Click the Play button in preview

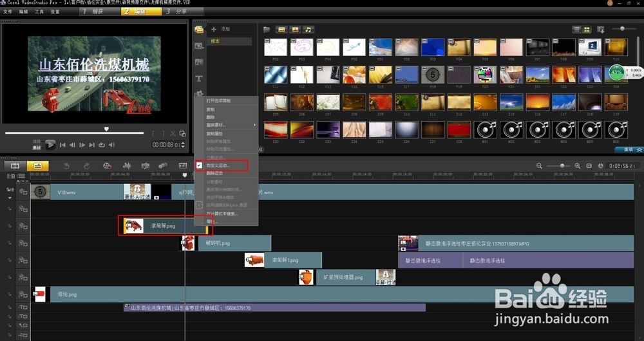pos(50,145)
